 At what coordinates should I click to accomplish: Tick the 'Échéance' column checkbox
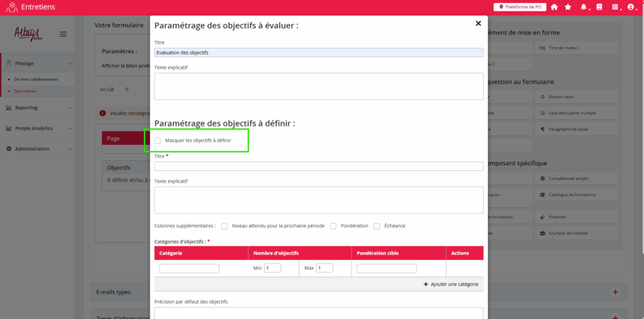[377, 226]
